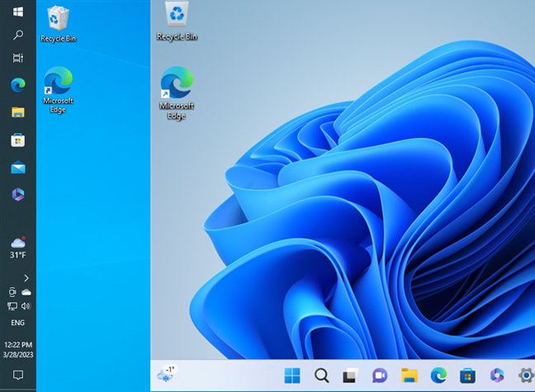Open the OneDrive cloud tray icon

(26, 292)
